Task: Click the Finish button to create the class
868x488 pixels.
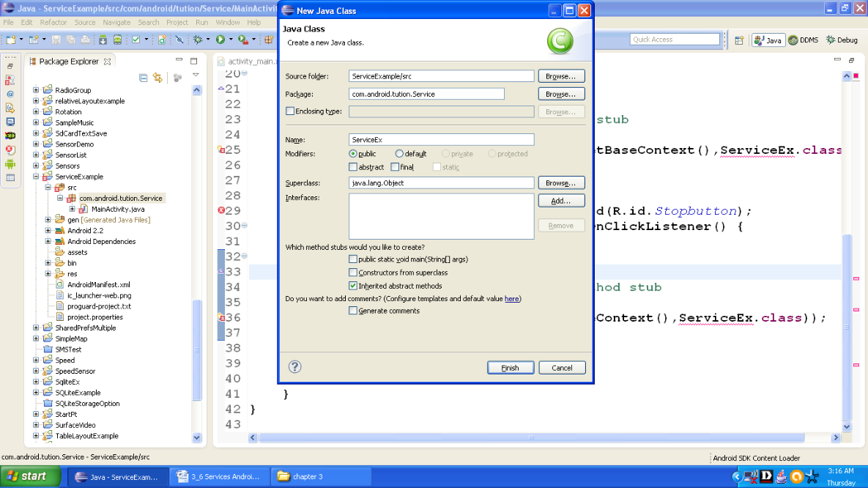Action: pyautogui.click(x=510, y=366)
